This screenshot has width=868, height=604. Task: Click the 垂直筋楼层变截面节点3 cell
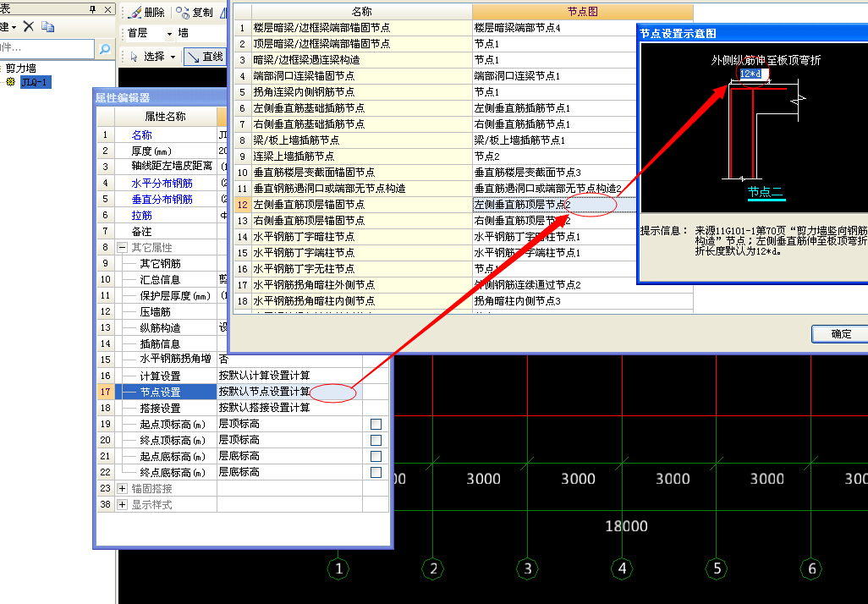point(553,173)
